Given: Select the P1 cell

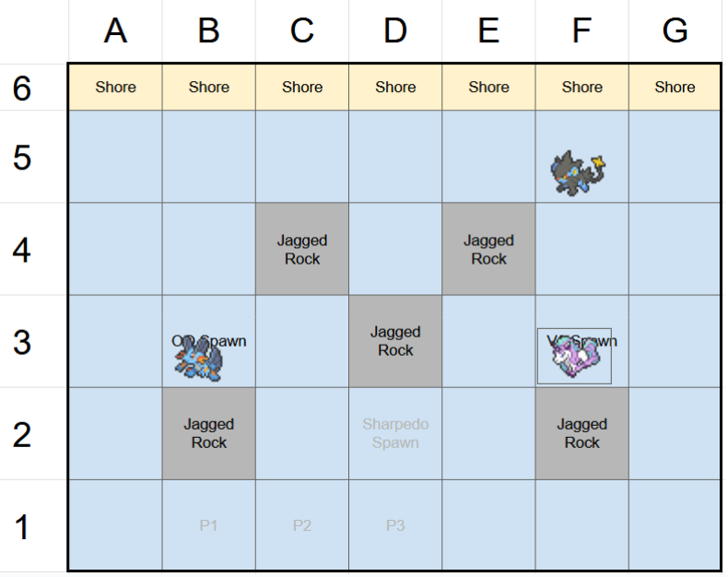Looking at the screenshot, I should coord(209,525).
